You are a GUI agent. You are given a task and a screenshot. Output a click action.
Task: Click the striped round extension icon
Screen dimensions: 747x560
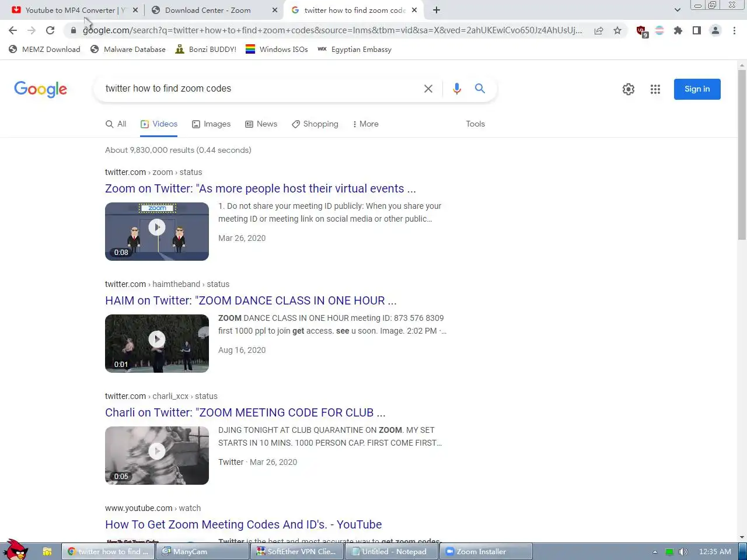659,30
